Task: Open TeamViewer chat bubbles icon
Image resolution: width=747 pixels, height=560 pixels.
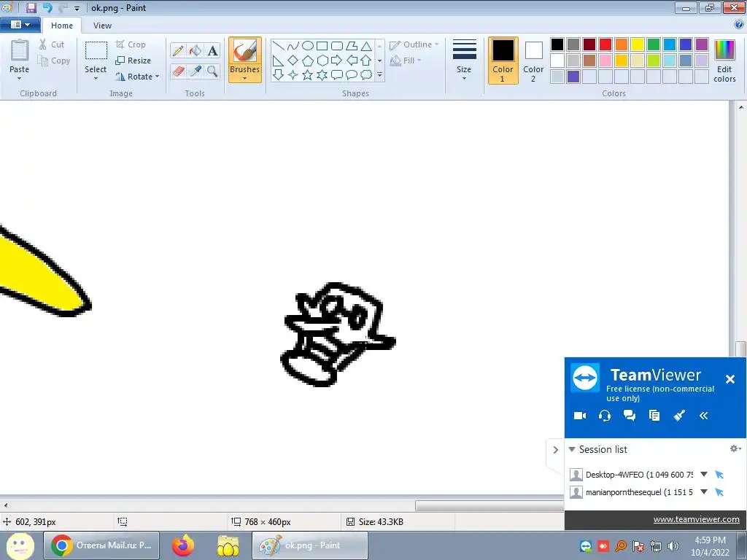Action: click(630, 416)
